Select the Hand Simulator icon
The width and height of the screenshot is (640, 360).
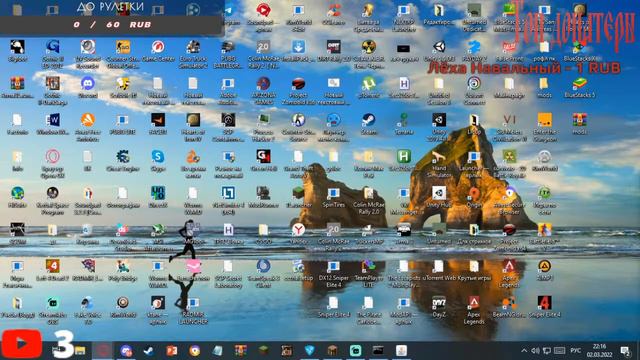coord(439,157)
